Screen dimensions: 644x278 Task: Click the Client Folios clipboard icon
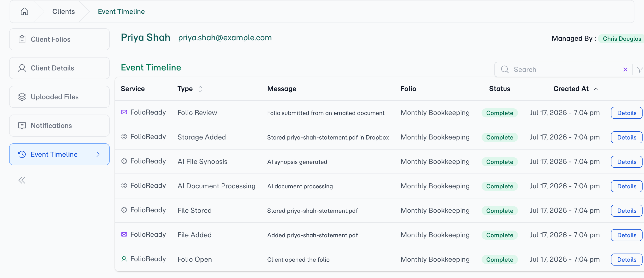click(22, 39)
